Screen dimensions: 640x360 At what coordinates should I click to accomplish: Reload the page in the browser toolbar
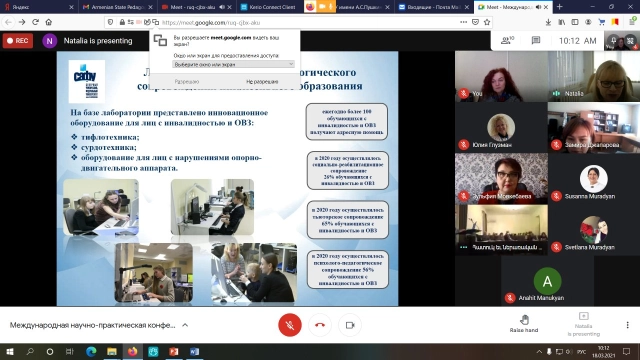coord(36,22)
